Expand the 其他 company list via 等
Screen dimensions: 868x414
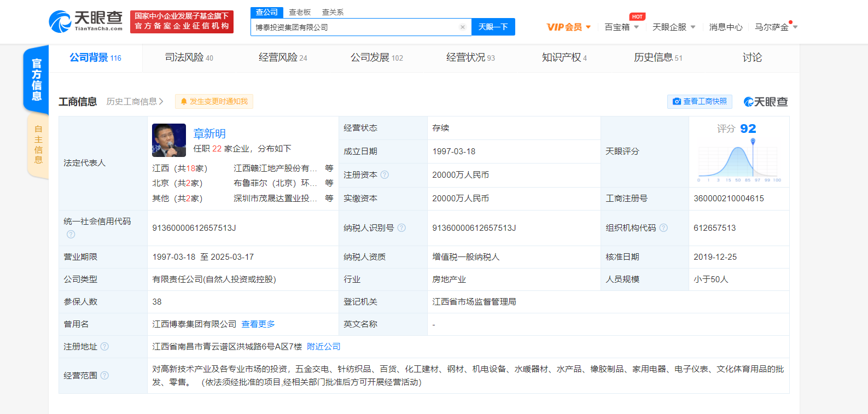[x=329, y=198]
